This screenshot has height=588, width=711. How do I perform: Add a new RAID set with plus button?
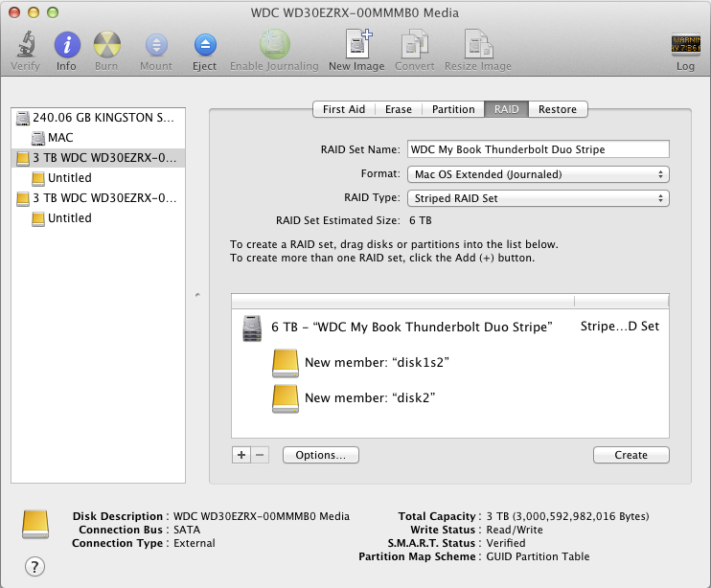pyautogui.click(x=241, y=455)
